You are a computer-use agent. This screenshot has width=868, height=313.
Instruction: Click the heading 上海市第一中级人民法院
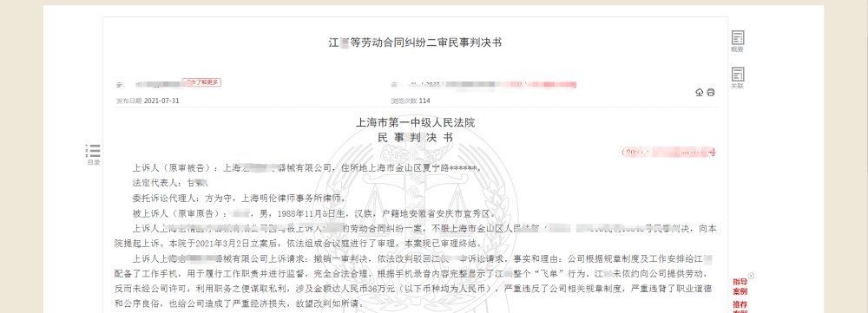(x=415, y=123)
